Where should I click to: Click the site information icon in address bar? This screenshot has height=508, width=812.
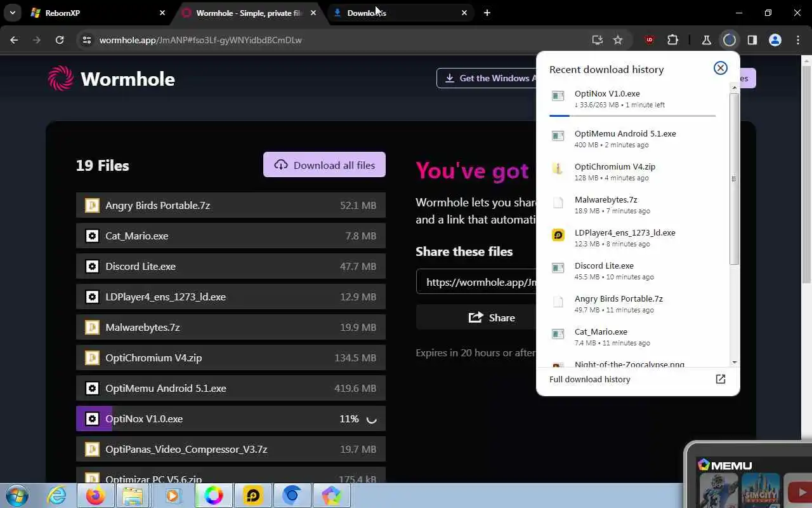[x=87, y=40]
